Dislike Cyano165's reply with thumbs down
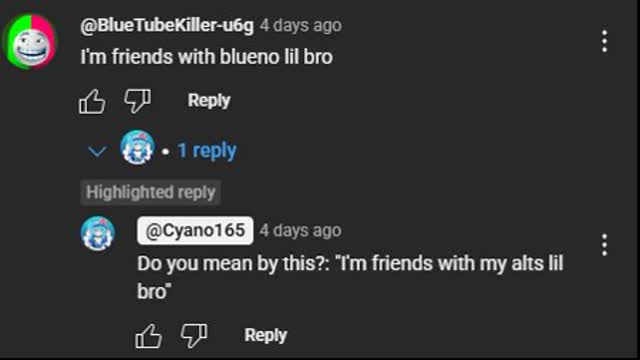Viewport: 640px width, 360px height. click(x=194, y=336)
